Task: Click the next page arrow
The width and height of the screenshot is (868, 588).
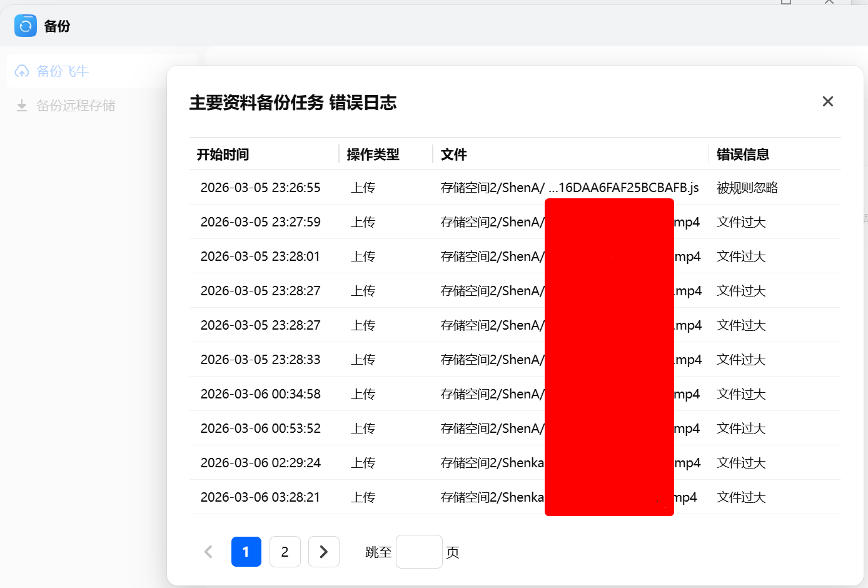Action: (324, 551)
